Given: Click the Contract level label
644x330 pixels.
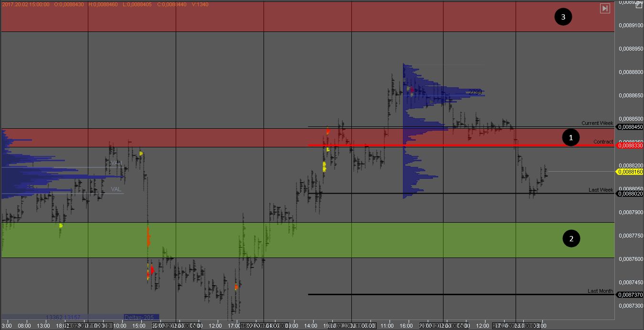Looking at the screenshot, I should coord(603,142).
